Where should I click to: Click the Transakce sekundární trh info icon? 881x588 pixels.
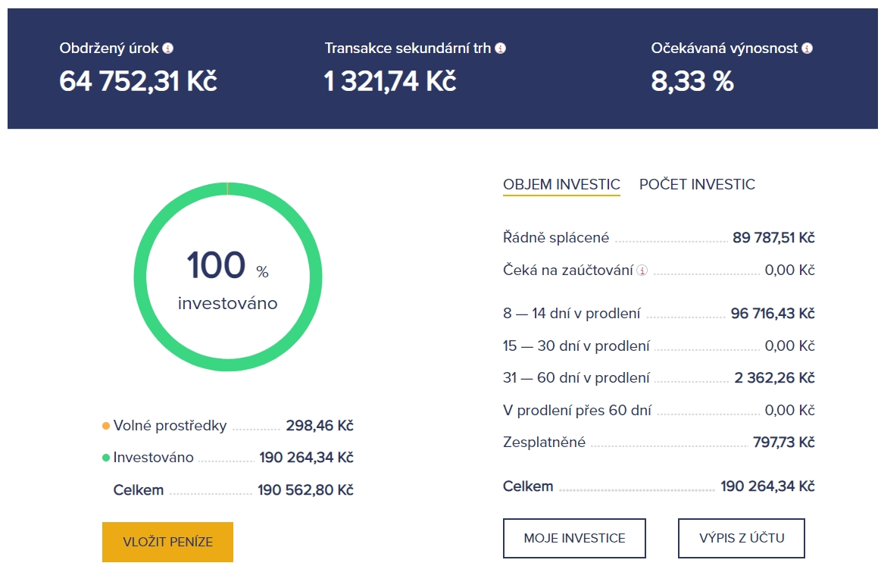click(x=498, y=46)
